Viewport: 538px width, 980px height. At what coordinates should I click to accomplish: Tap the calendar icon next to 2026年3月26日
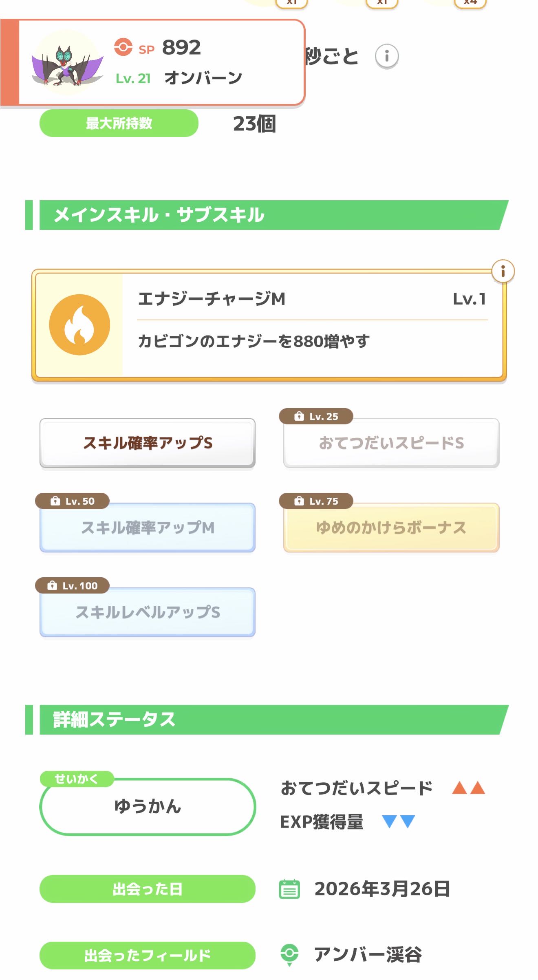click(x=289, y=889)
